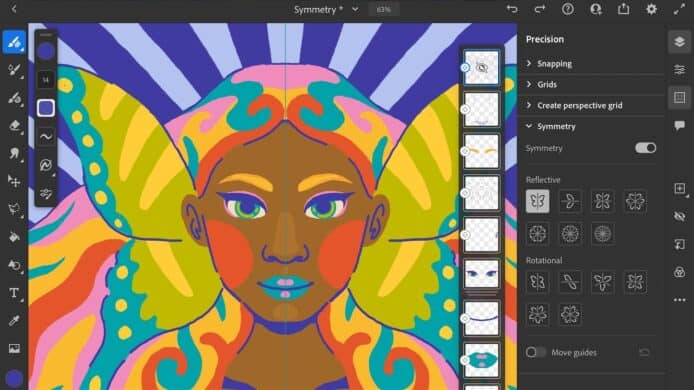Expand the Snapping section
Image resolution: width=694 pixels, height=390 pixels.
pyautogui.click(x=549, y=63)
